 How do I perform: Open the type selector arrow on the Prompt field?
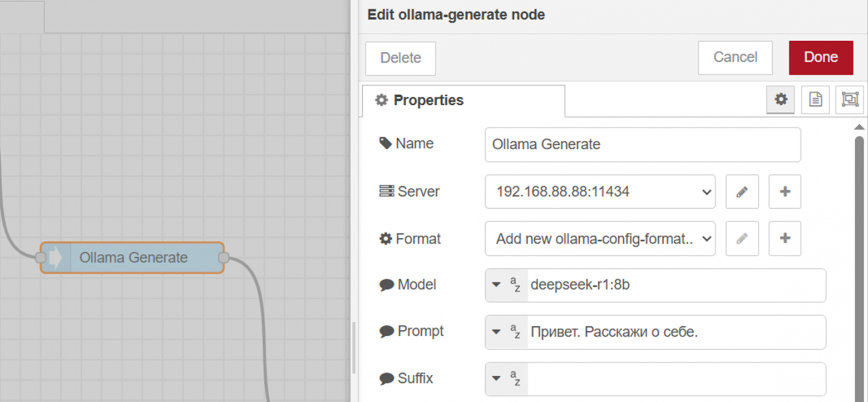pos(496,332)
